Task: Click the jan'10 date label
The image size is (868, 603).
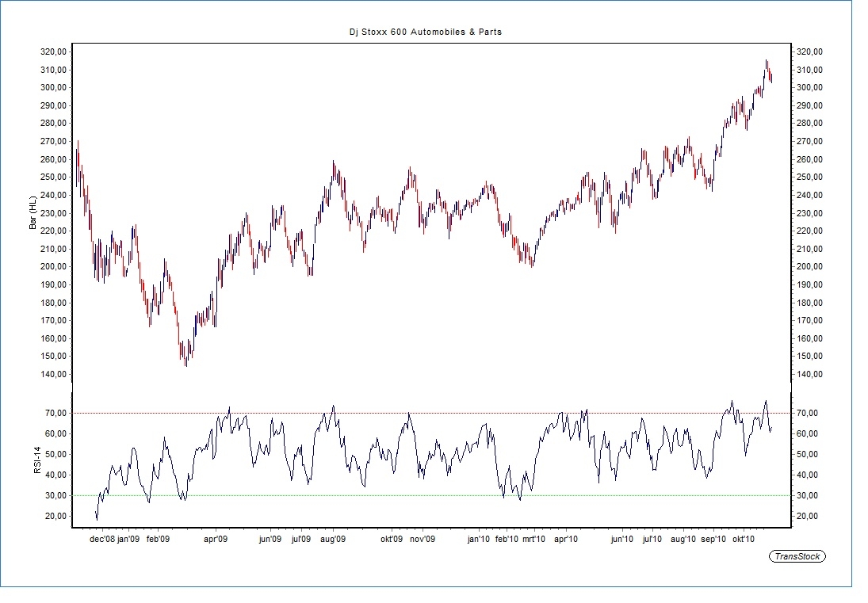Action: 478,540
